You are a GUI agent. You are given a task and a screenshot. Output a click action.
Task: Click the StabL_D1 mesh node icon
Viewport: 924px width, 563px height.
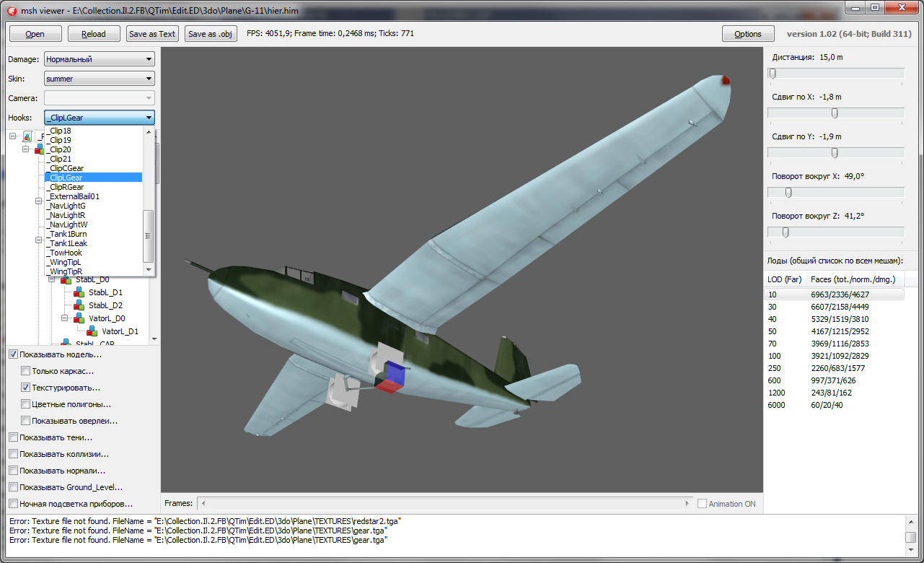79,293
